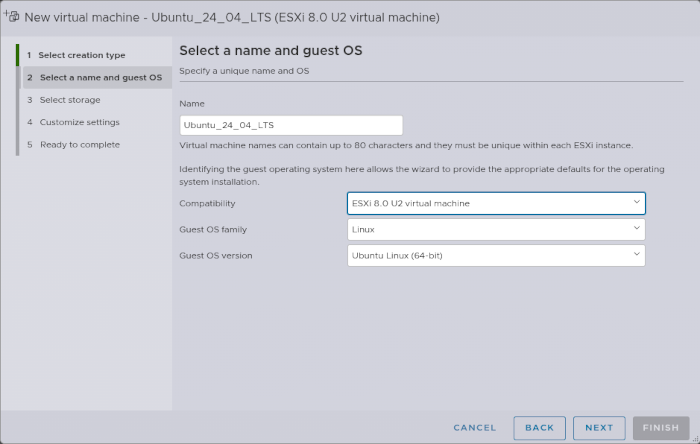
Task: Open the Ubuntu Linux (64-bit) version dropdown
Action: tap(495, 255)
